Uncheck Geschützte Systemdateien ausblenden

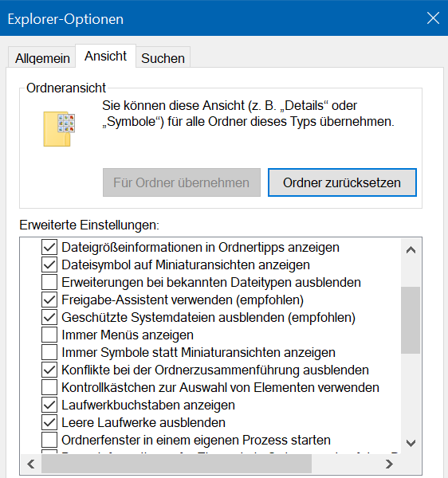(49, 317)
